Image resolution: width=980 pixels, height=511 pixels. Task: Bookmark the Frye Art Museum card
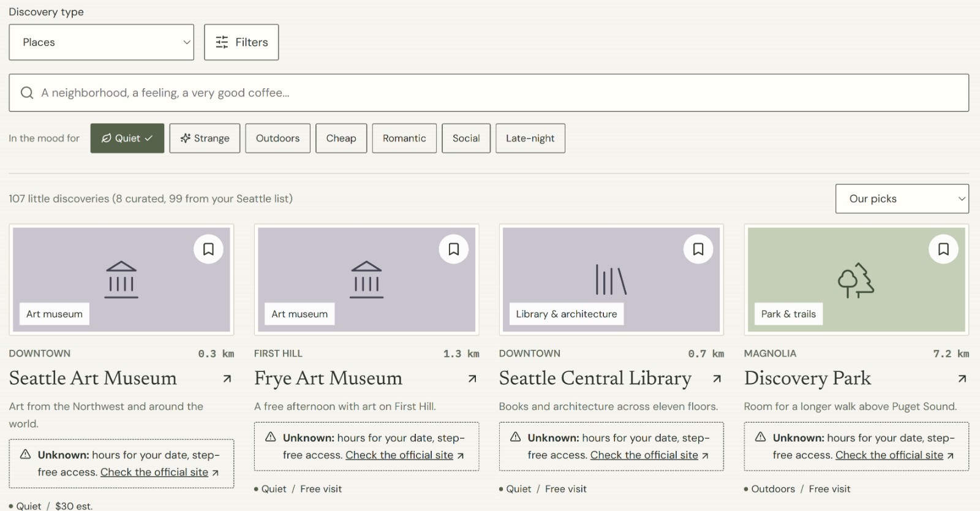pos(454,249)
